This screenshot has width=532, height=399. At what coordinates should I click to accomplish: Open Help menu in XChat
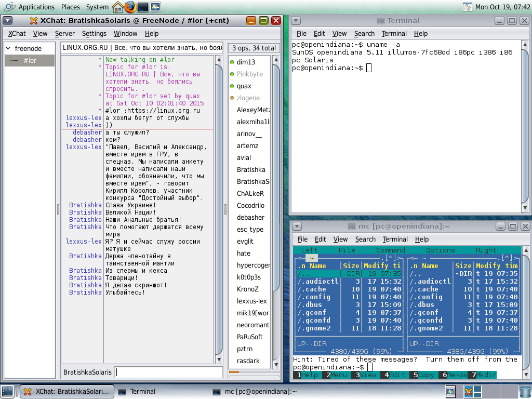(152, 34)
